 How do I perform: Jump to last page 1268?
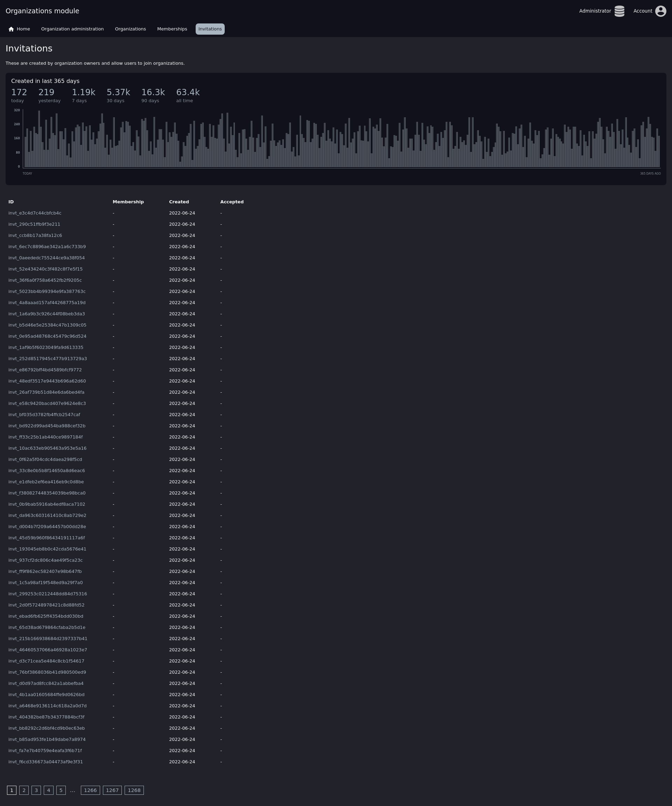tap(134, 790)
